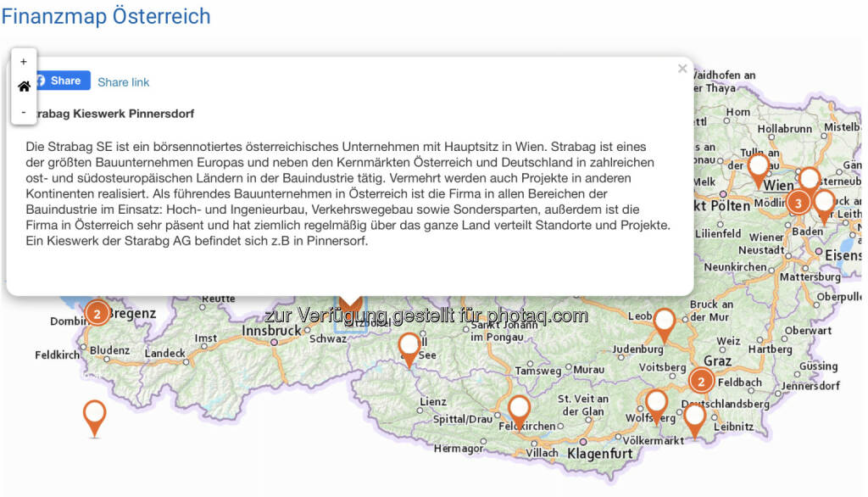Select the pin marker near Bruck an der Leitha
This screenshot has width=868, height=497.
point(824,205)
